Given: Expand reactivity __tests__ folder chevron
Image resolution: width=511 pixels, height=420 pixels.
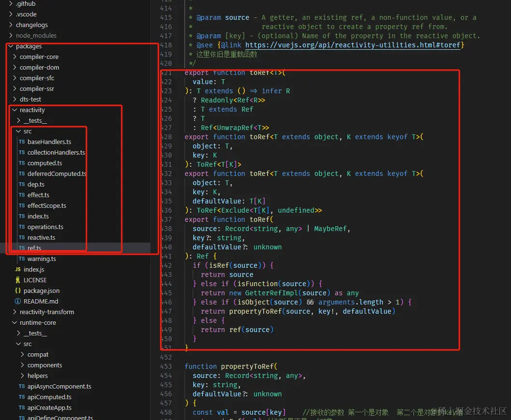Looking at the screenshot, I should pyautogui.click(x=18, y=120).
